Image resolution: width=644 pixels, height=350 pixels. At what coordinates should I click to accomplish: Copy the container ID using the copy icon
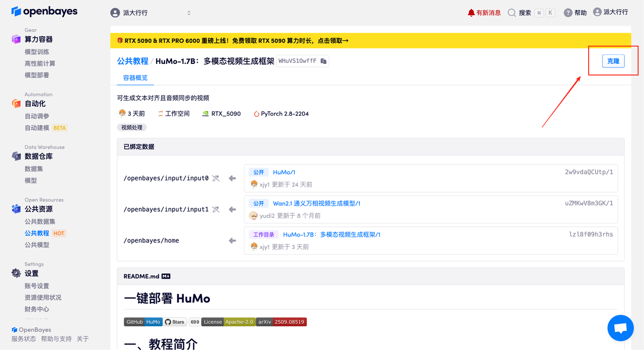tap(324, 60)
